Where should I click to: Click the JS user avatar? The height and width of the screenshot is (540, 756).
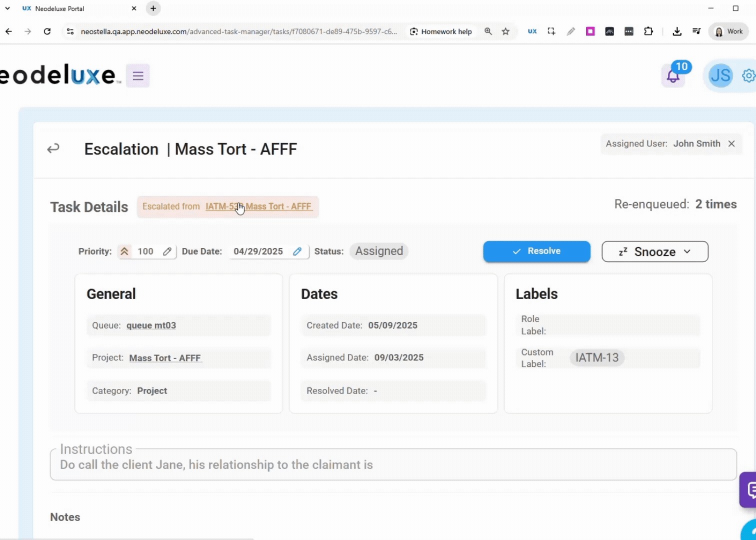[720, 76]
